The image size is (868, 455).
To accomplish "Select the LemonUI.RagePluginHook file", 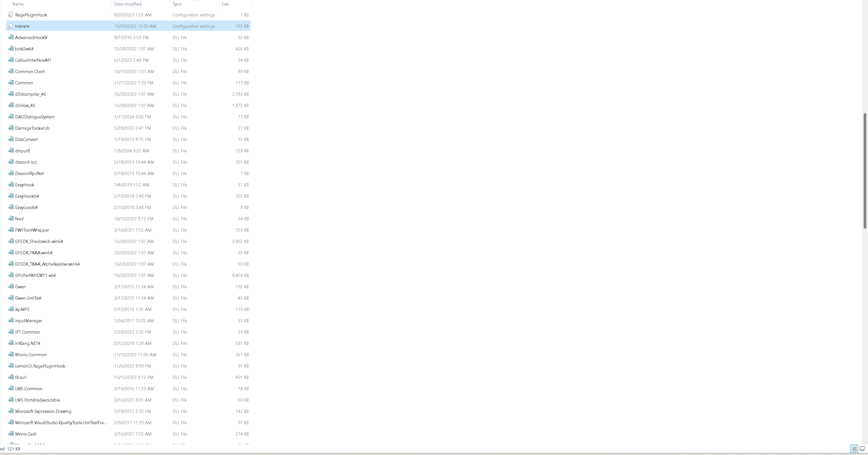I will coord(40,366).
